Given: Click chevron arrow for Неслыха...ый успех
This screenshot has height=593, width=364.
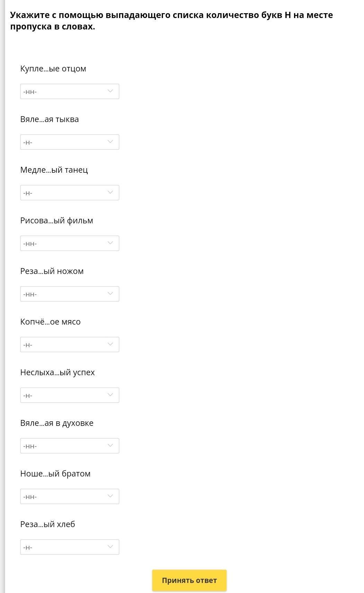Looking at the screenshot, I should tap(110, 395).
